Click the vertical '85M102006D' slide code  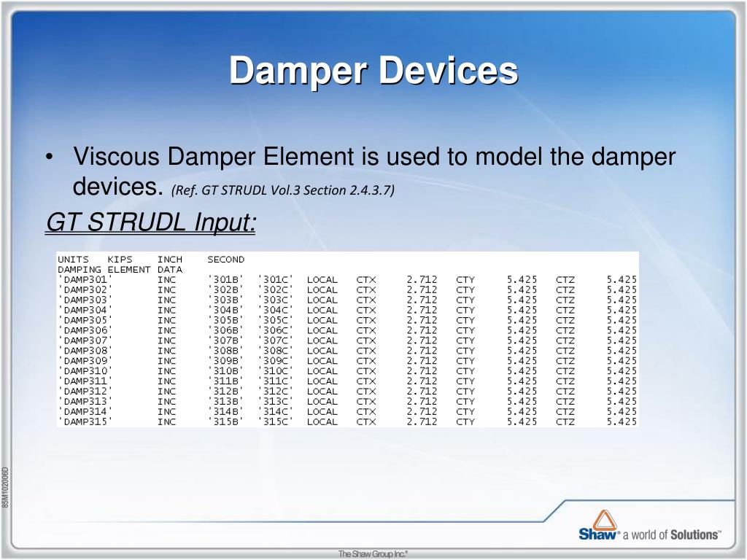[5, 487]
